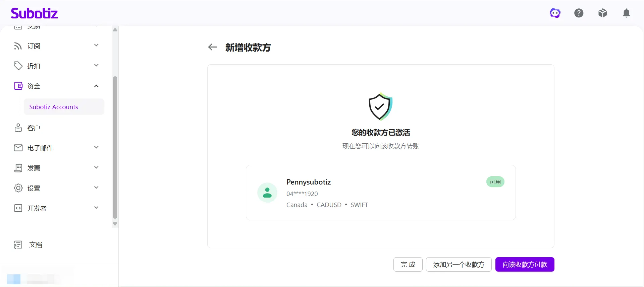Click the SWIFT transfer method text
644x287 pixels.
359,205
